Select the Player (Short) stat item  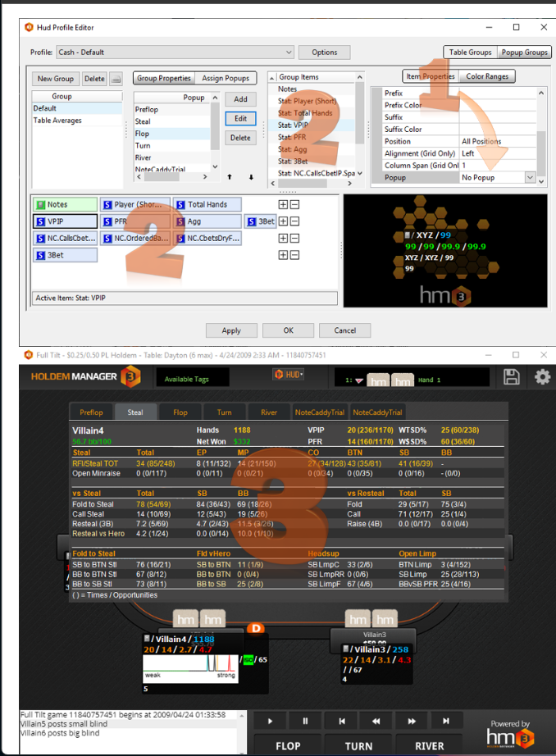coord(135,204)
